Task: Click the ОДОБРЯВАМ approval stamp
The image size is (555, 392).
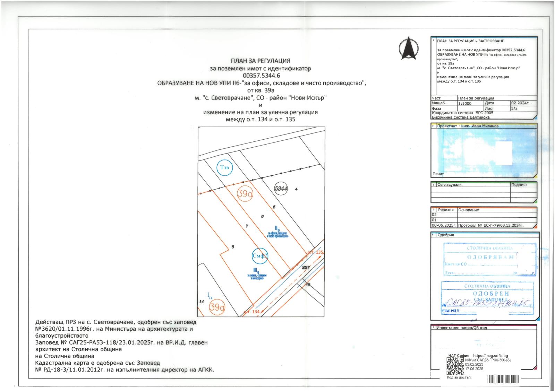Action: (490, 259)
